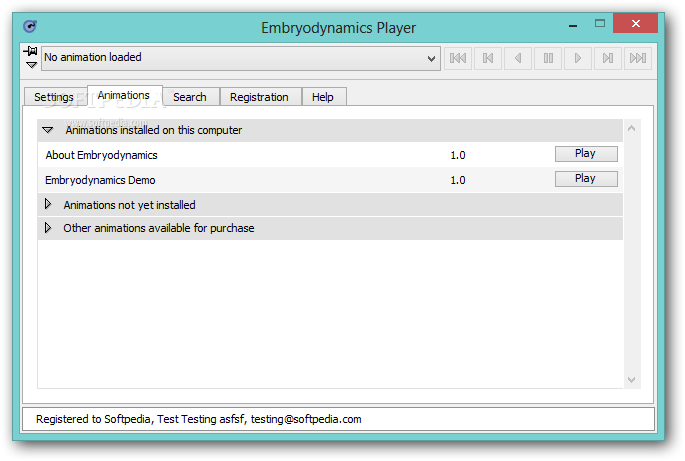Image resolution: width=685 pixels, height=461 pixels.
Task: Go to the Registration tab
Action: click(259, 97)
